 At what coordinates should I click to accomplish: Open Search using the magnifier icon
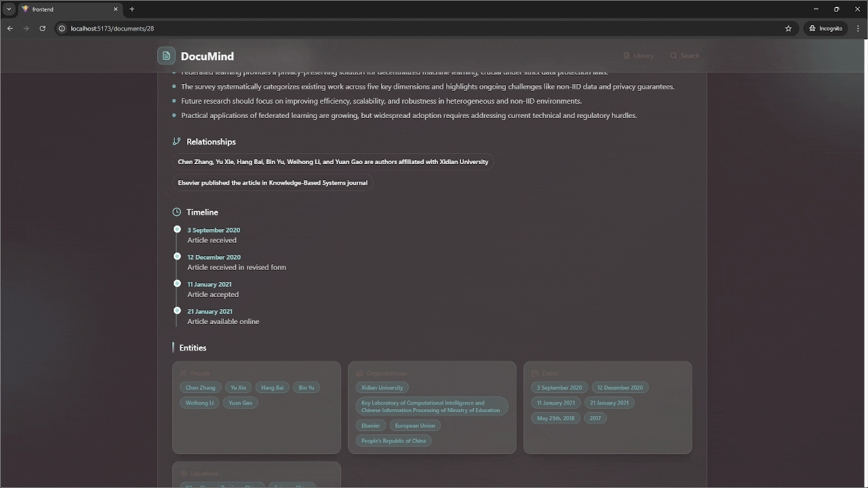coord(673,56)
